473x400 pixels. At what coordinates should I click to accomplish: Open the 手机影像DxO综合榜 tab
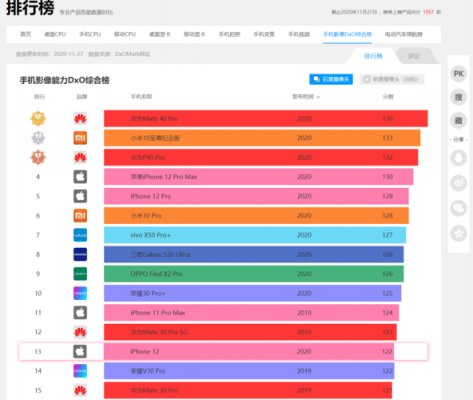pyautogui.click(x=347, y=34)
